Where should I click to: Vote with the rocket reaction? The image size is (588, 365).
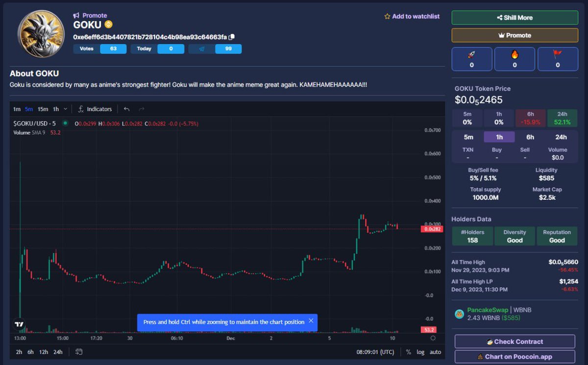(471, 59)
